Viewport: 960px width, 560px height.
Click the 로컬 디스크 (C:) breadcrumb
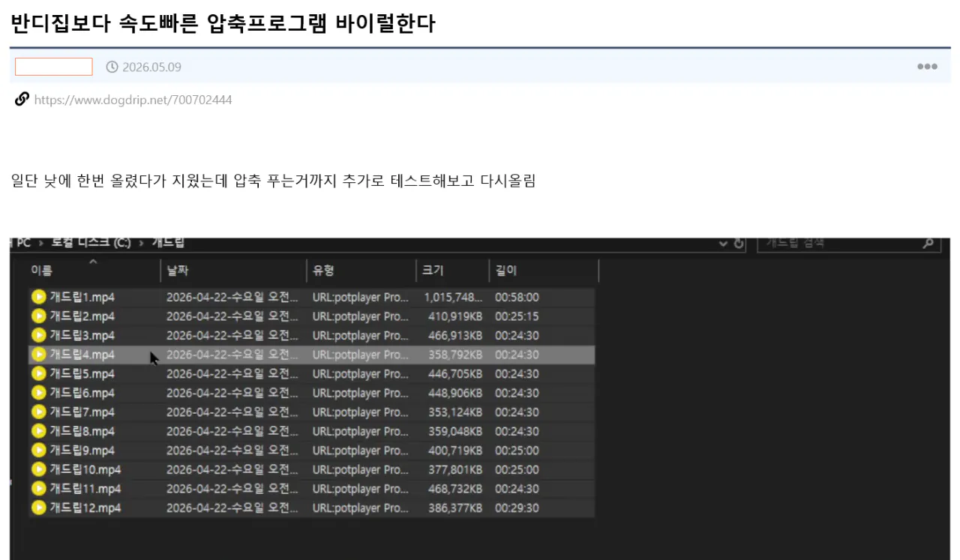coord(91,243)
